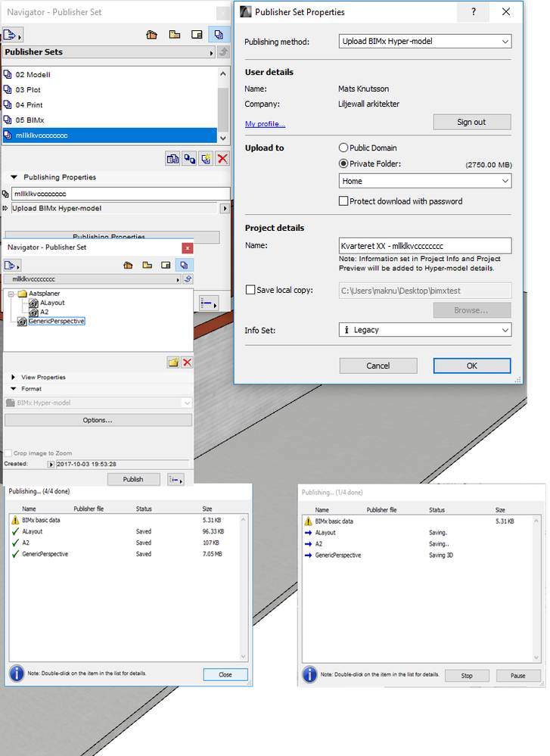Click Publish button
Viewport: 550px width, 756px height.
tap(133, 479)
